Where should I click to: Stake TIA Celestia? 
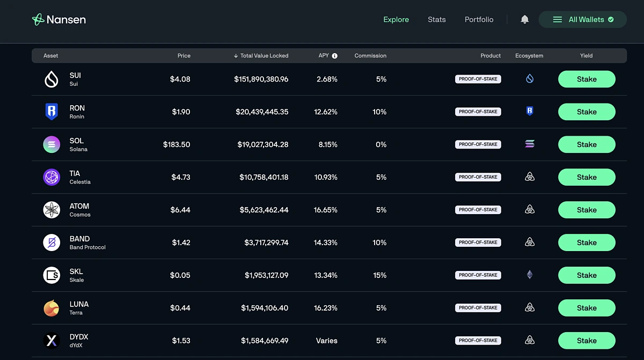point(587,178)
